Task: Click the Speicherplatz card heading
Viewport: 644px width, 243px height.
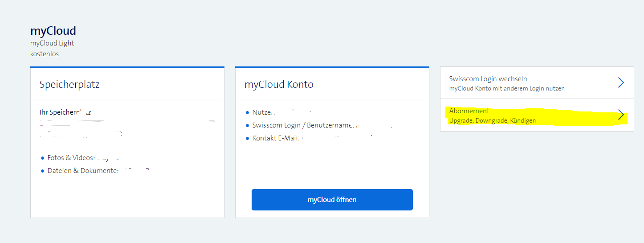Action: (x=69, y=84)
